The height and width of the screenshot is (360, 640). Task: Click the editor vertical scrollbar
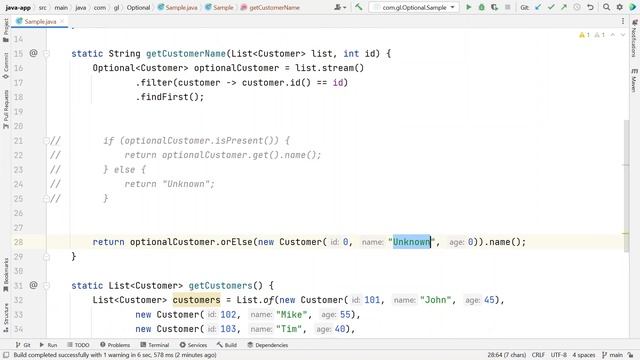pyautogui.click(x=626, y=186)
